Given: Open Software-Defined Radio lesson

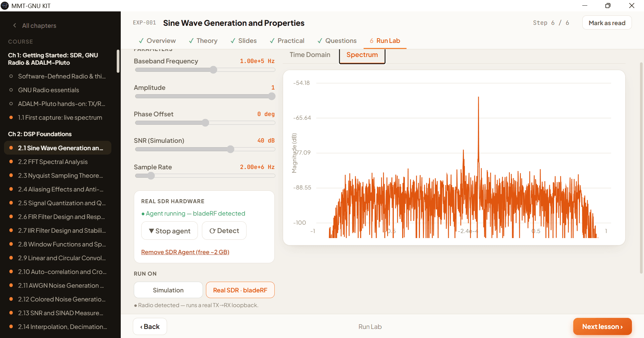Looking at the screenshot, I should click(58, 76).
